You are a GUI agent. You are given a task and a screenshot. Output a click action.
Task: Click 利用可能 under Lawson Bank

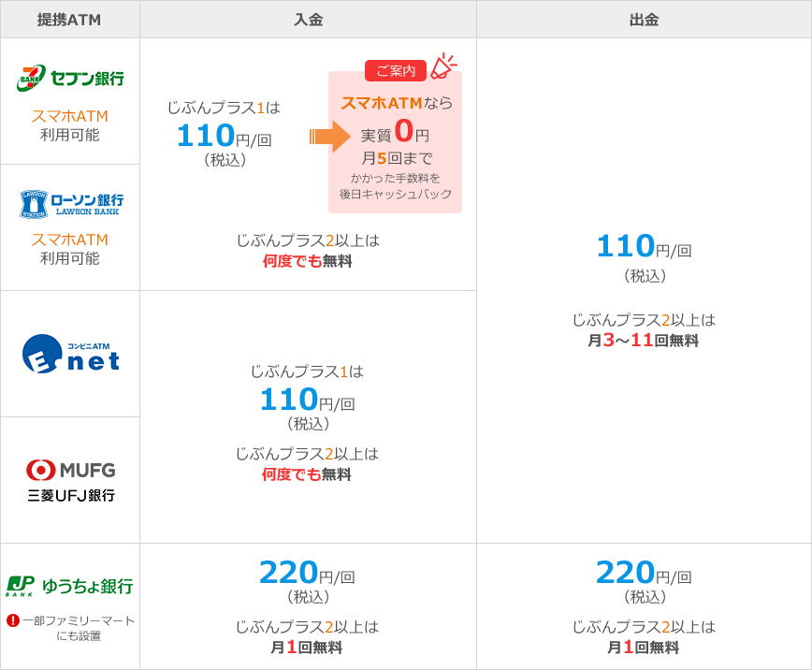pos(70,258)
